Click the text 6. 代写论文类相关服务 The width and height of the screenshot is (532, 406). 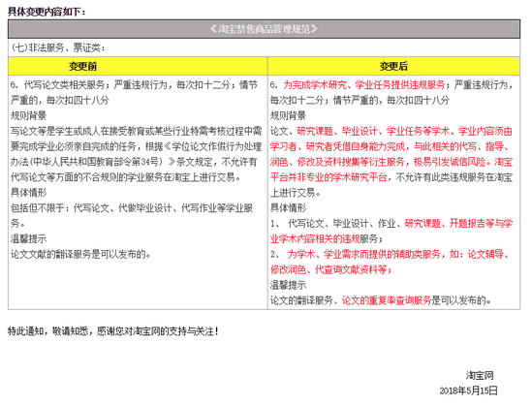coord(57,85)
